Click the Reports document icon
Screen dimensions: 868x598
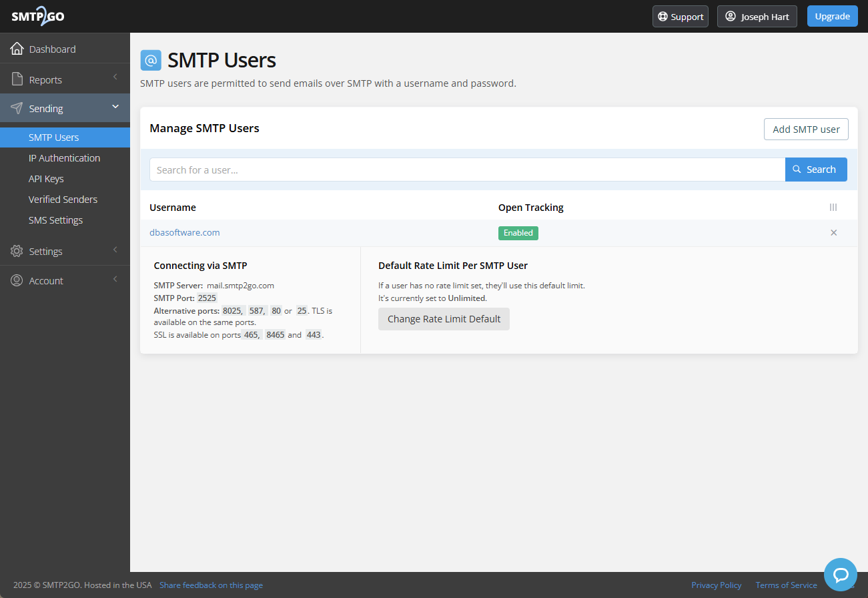click(x=17, y=79)
